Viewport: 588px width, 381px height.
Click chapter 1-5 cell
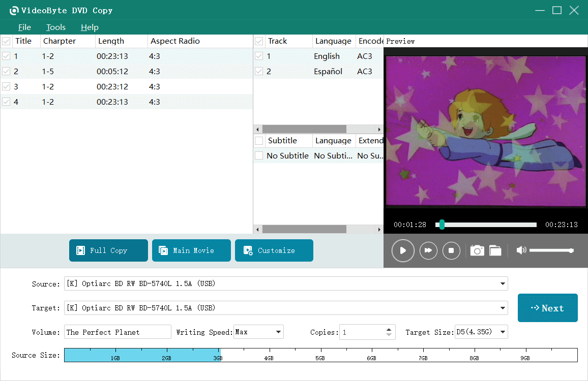(x=48, y=71)
